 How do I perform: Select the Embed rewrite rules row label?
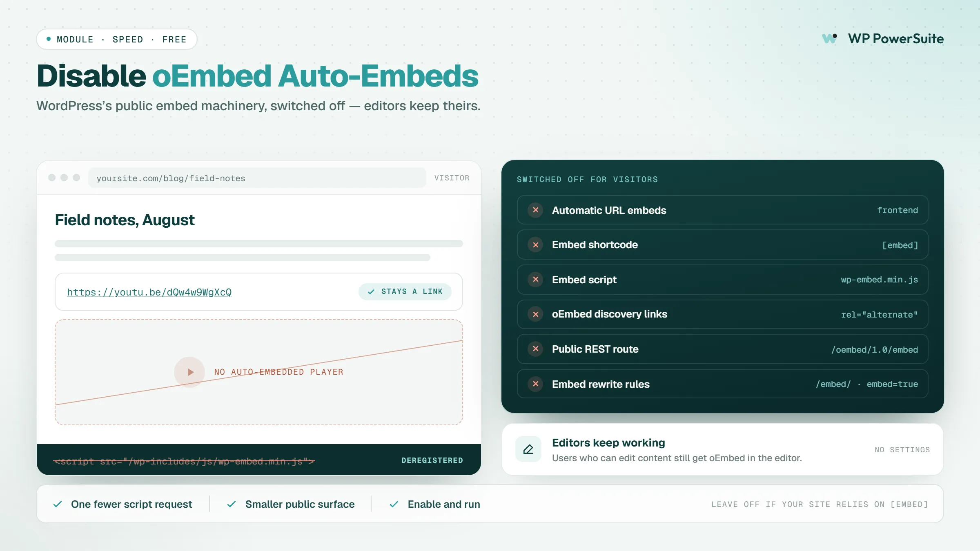[601, 384]
